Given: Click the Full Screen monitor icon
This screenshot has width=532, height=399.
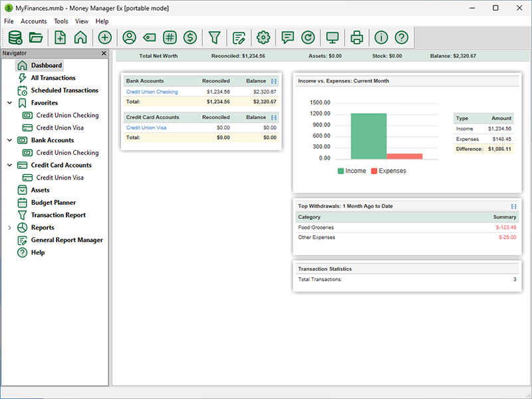Looking at the screenshot, I should pos(332,37).
